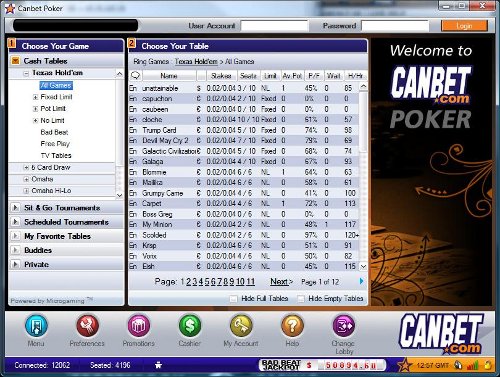Screen dimensions: 500x377
Task: Open the Cashier dollar icon
Action: coord(190,326)
